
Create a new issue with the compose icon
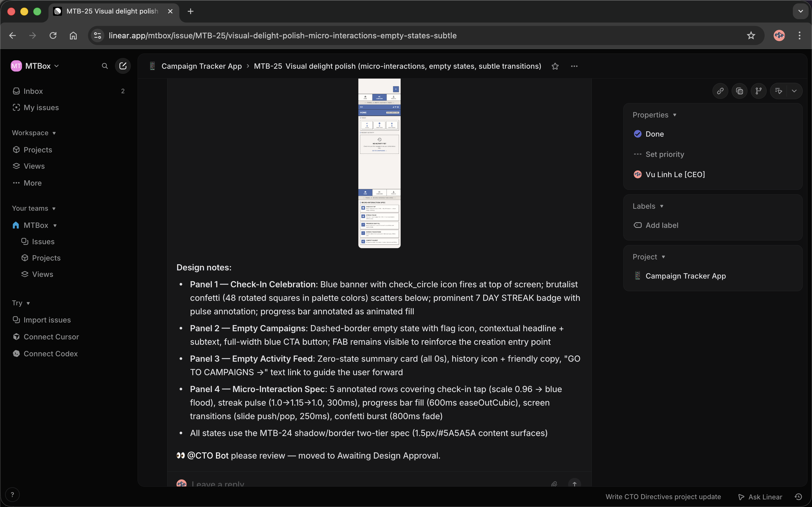point(123,66)
